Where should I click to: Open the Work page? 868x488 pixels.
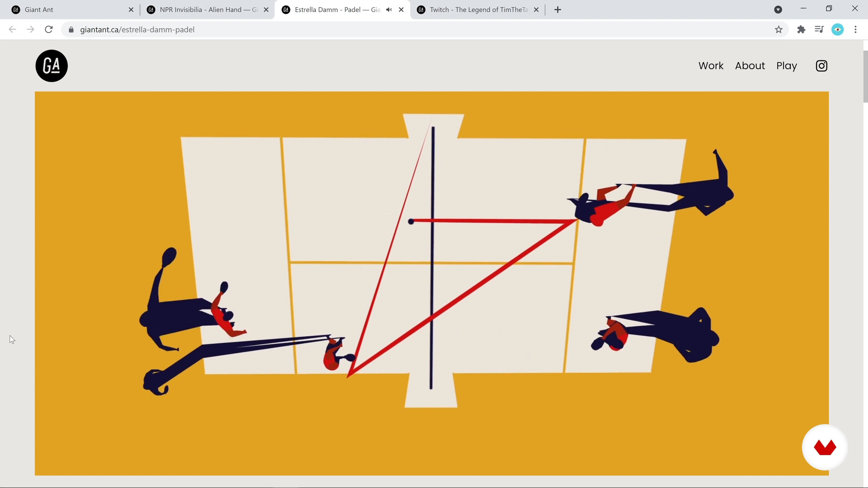[711, 66]
